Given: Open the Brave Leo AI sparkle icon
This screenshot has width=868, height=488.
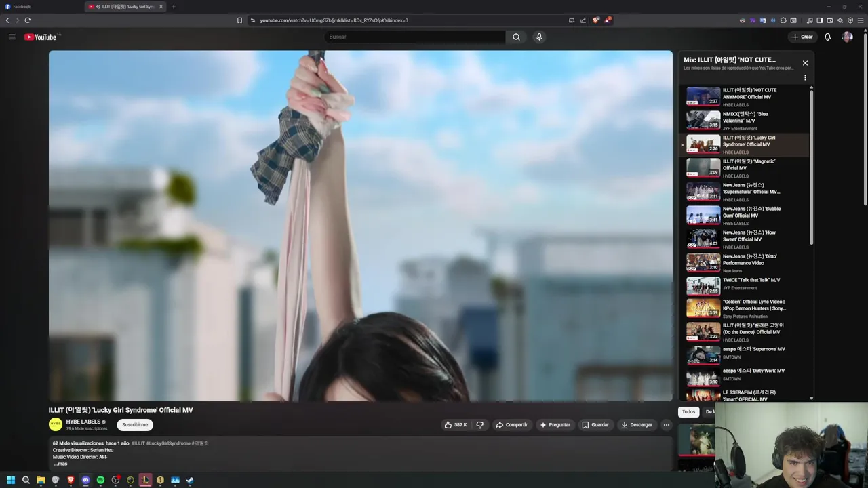Looking at the screenshot, I should [x=840, y=20].
